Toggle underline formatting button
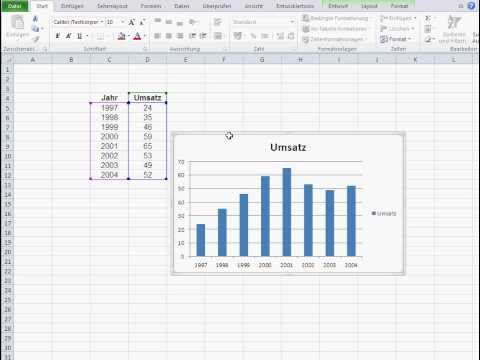480x360 pixels. [79, 36]
